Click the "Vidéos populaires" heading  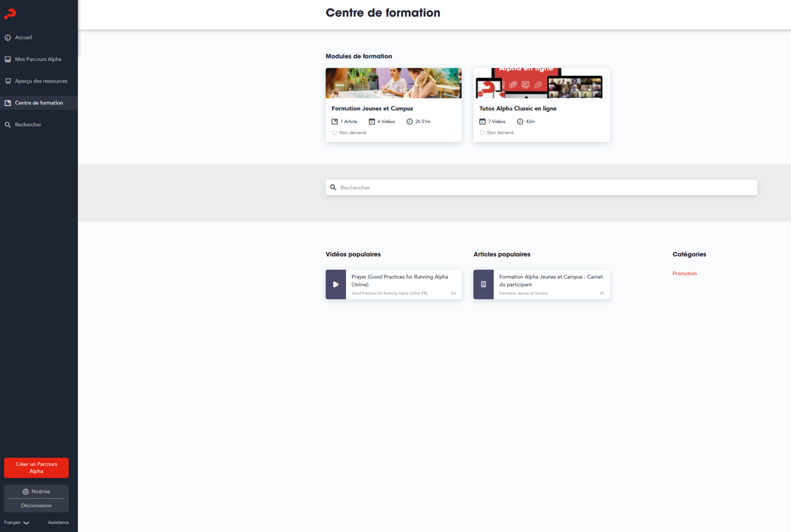[353, 255]
